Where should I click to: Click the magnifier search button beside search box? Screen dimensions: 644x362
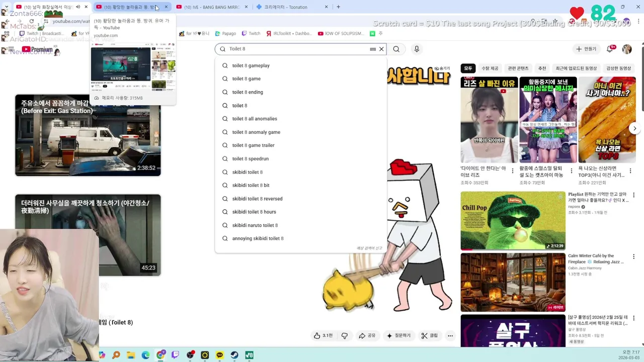click(396, 49)
